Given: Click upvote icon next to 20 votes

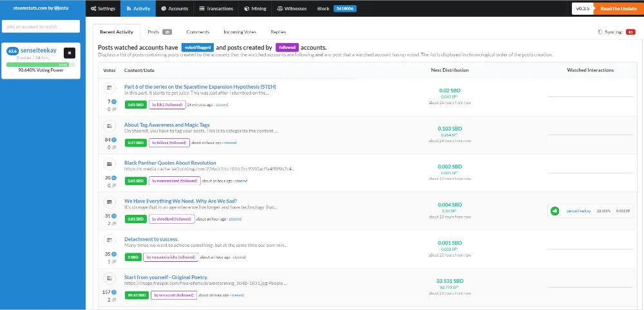Looking at the screenshot, I should (114, 178).
